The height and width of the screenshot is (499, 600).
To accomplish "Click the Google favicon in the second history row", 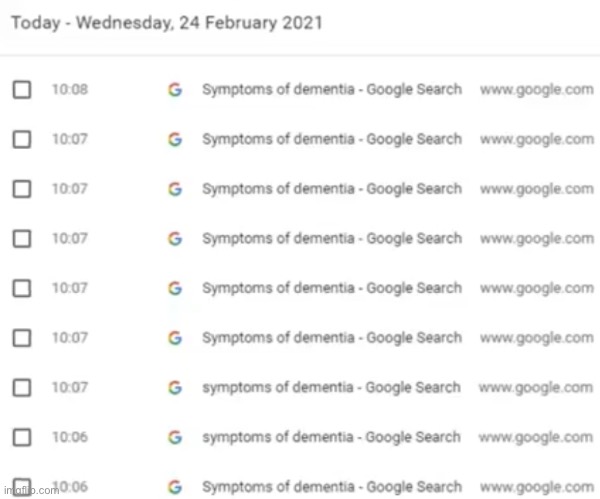I will tap(175, 140).
